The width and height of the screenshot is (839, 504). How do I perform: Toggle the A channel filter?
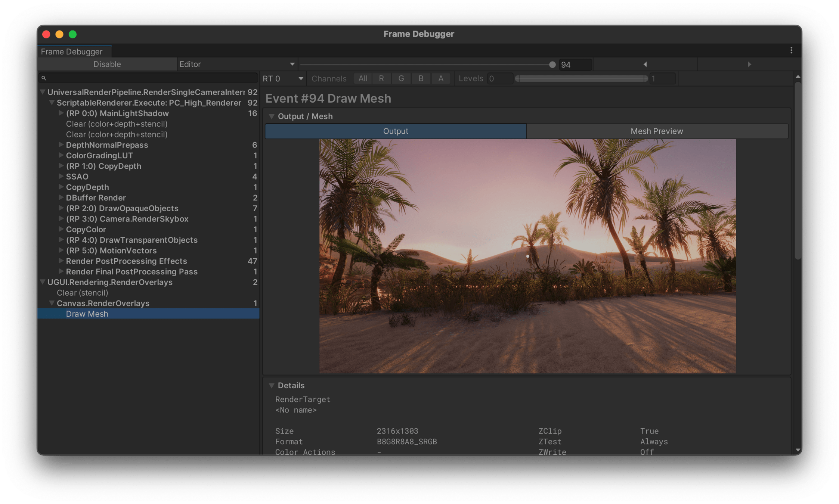click(x=441, y=78)
